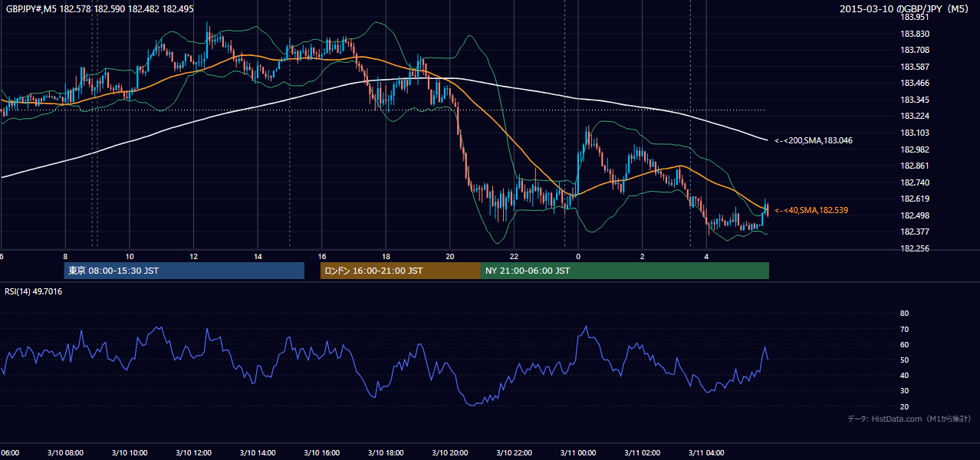Click RSI scale level 40
980x460 pixels.
(x=904, y=375)
